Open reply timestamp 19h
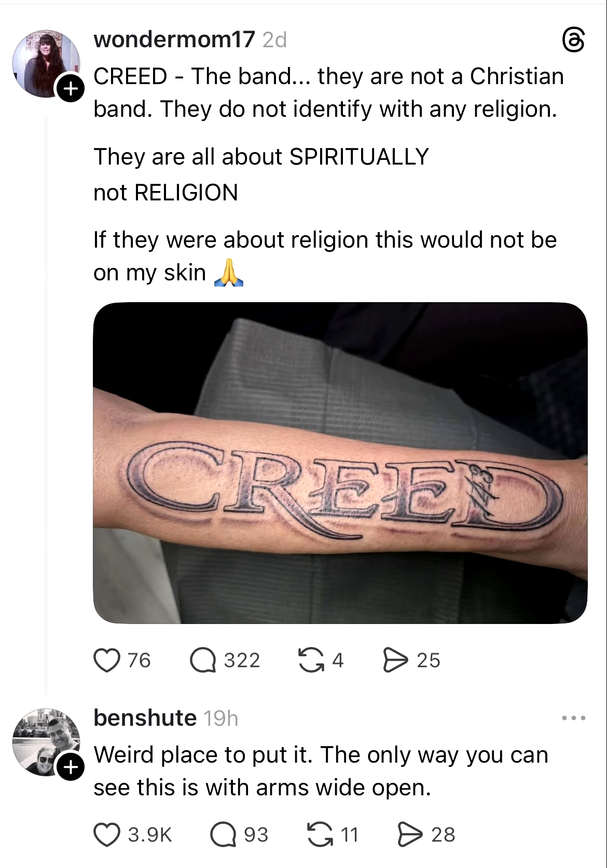 click(x=221, y=718)
